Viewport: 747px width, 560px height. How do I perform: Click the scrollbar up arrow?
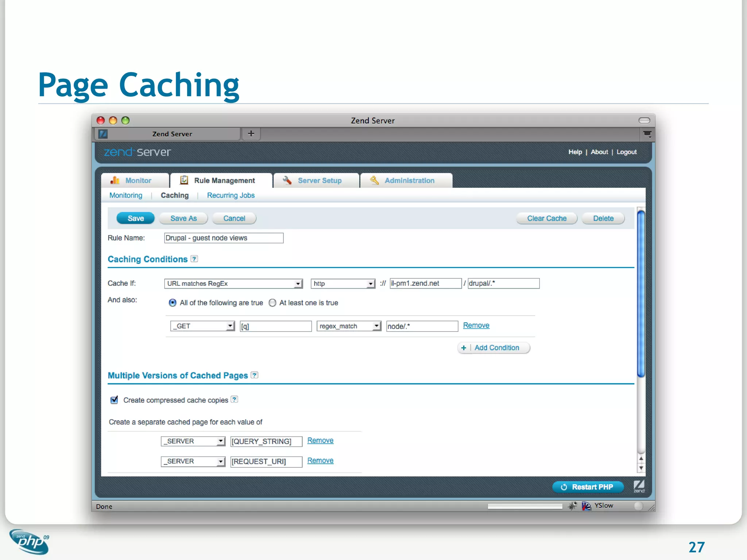coord(641,459)
